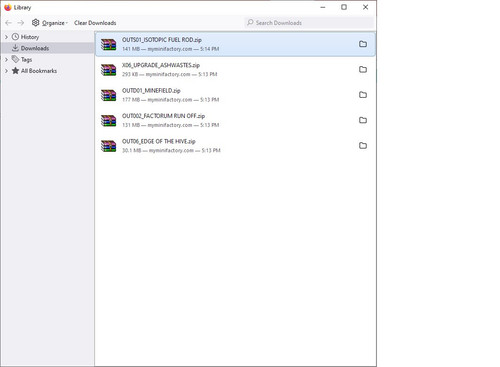500x367 pixels.
Task: Click the Firefox logo in title bar
Action: [x=8, y=7]
